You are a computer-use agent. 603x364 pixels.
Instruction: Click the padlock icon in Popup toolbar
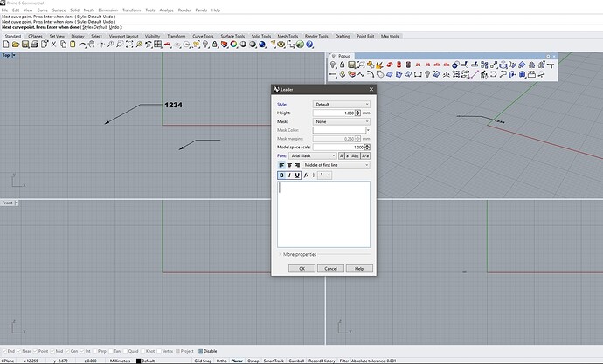pyautogui.click(x=342, y=65)
